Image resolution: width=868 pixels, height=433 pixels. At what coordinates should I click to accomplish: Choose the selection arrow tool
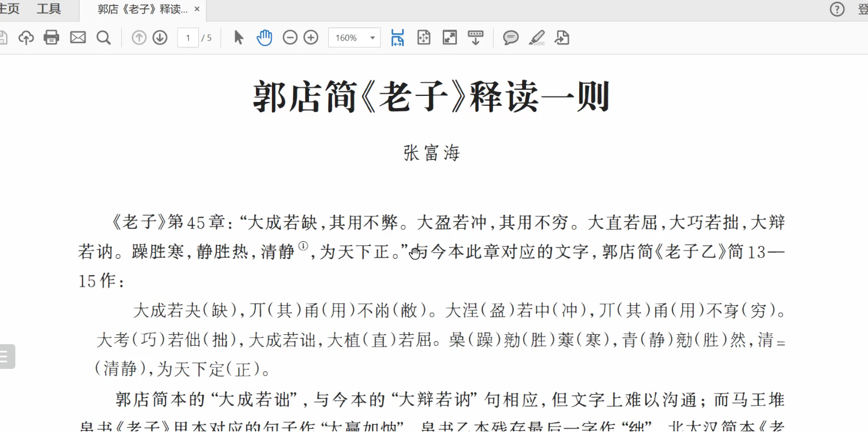(238, 38)
